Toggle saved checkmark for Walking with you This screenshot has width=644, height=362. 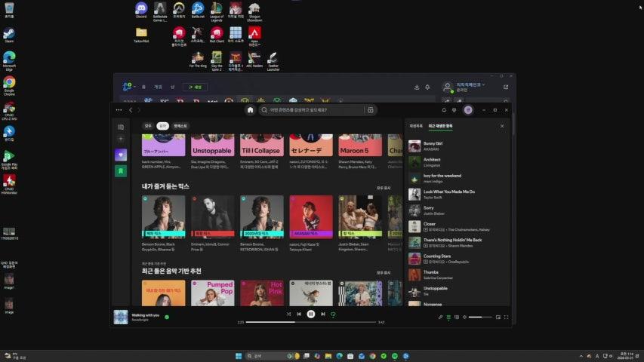tap(167, 317)
